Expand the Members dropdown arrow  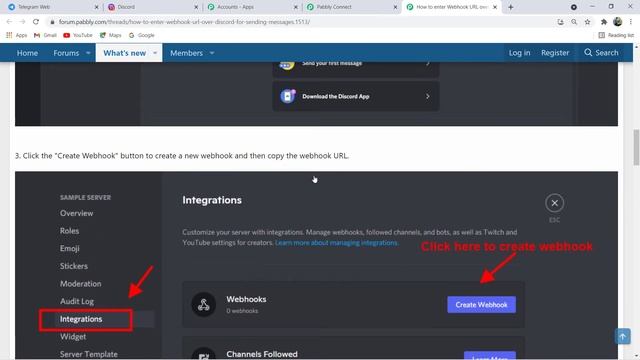pyautogui.click(x=212, y=53)
